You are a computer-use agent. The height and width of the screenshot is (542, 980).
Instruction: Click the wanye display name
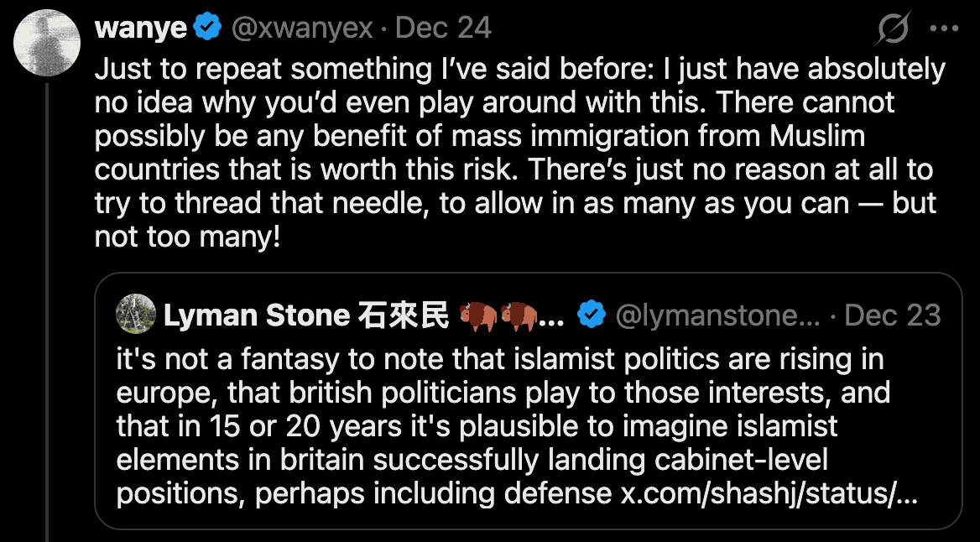coord(141,29)
